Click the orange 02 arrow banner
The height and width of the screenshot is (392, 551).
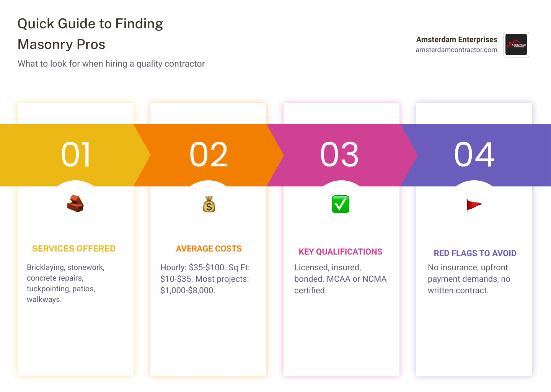click(209, 155)
